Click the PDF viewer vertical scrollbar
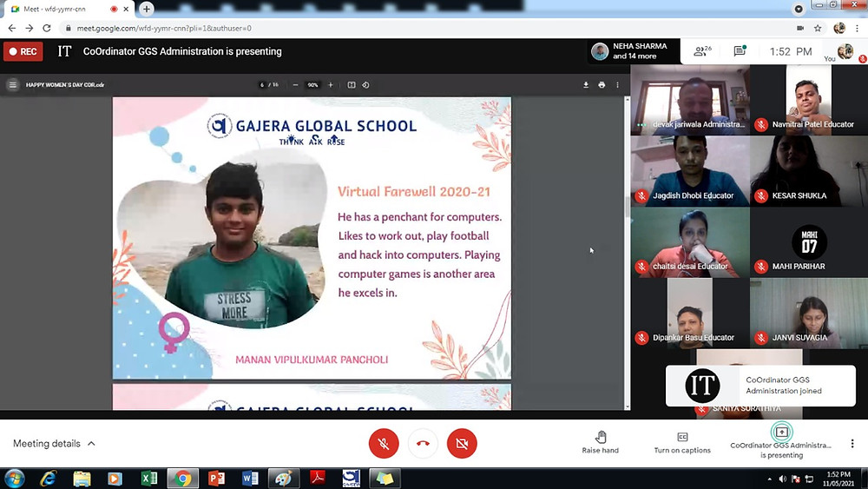 pyautogui.click(x=628, y=253)
